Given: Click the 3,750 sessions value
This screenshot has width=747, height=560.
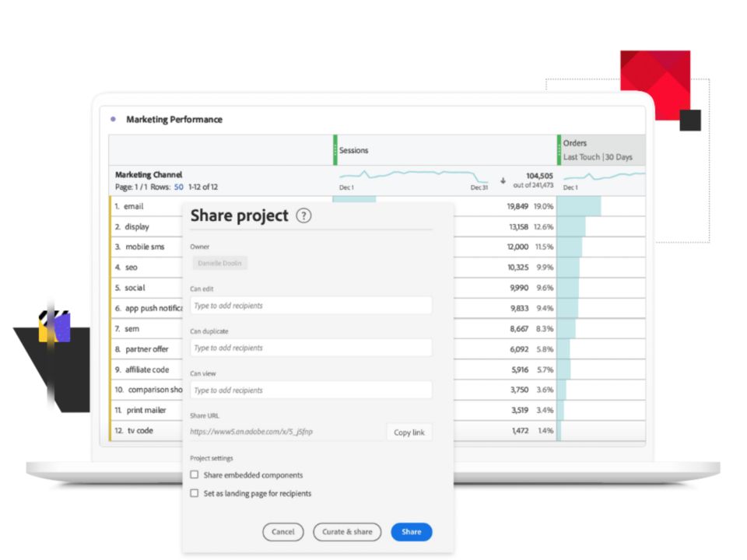Looking at the screenshot, I should (519, 390).
